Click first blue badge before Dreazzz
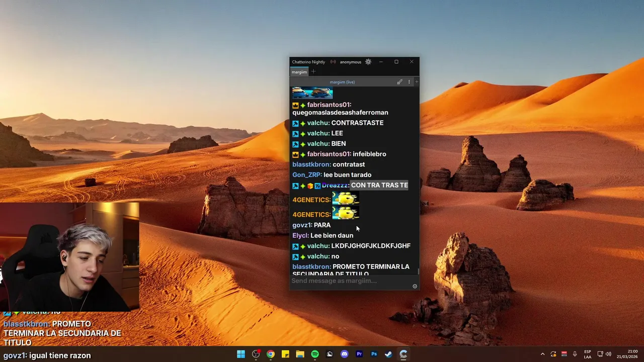Image resolution: width=644 pixels, height=362 pixels. point(295,186)
